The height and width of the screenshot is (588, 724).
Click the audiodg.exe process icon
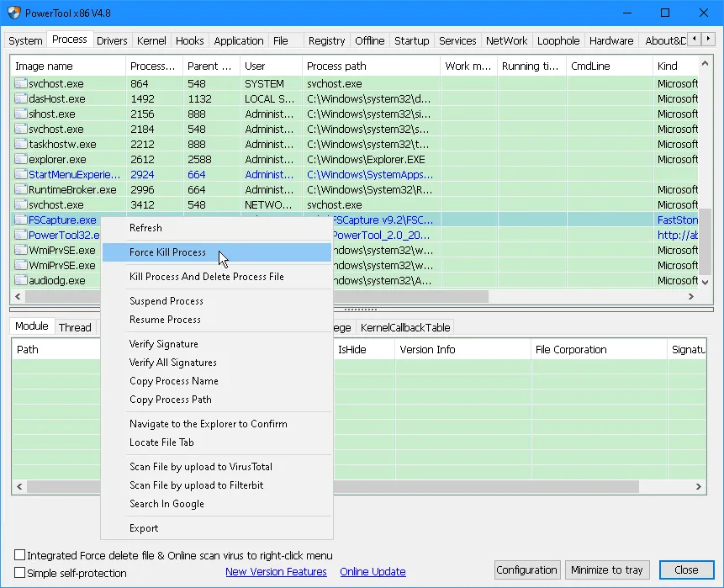pos(18,280)
